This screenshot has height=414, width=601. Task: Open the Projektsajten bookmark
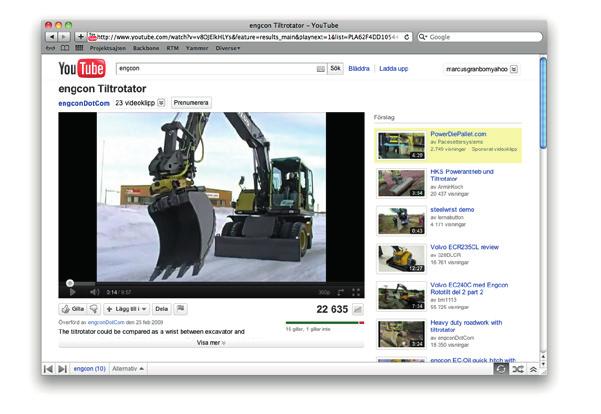tap(108, 48)
